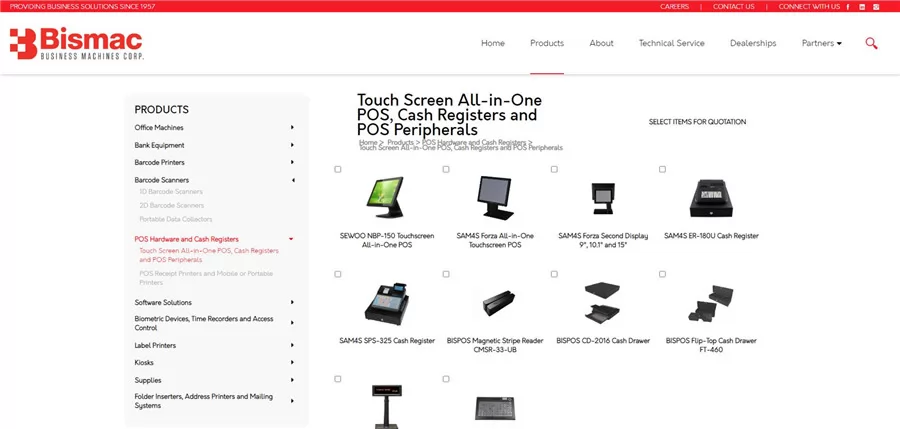Open the Technical Service menu item
The width and height of the screenshot is (900, 429).
click(672, 43)
